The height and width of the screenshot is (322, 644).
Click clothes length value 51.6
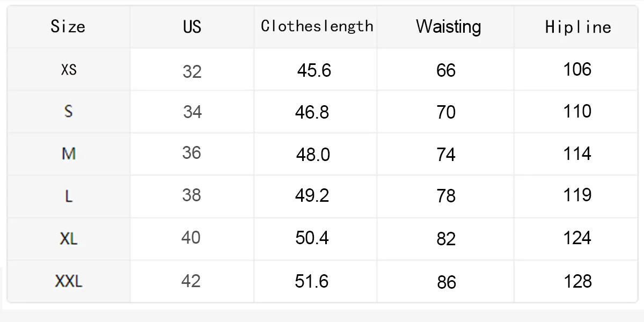[312, 281]
